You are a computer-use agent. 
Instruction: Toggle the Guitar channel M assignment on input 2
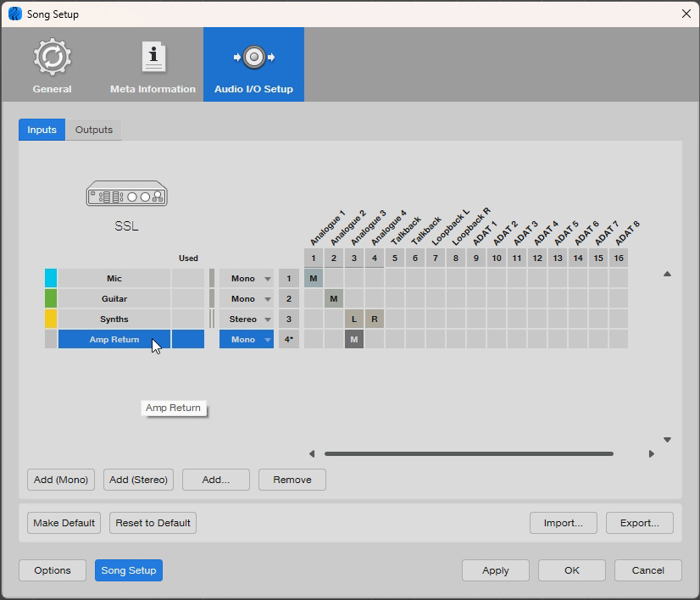[x=334, y=299]
